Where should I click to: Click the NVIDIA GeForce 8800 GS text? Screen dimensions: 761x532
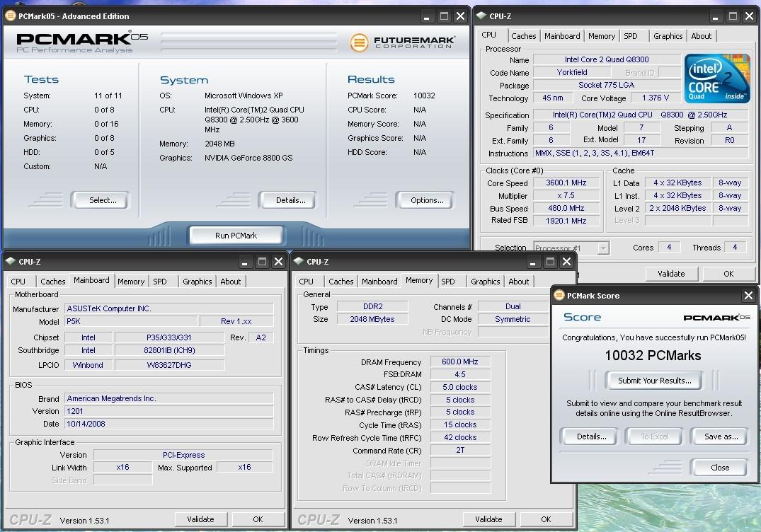[x=248, y=158]
